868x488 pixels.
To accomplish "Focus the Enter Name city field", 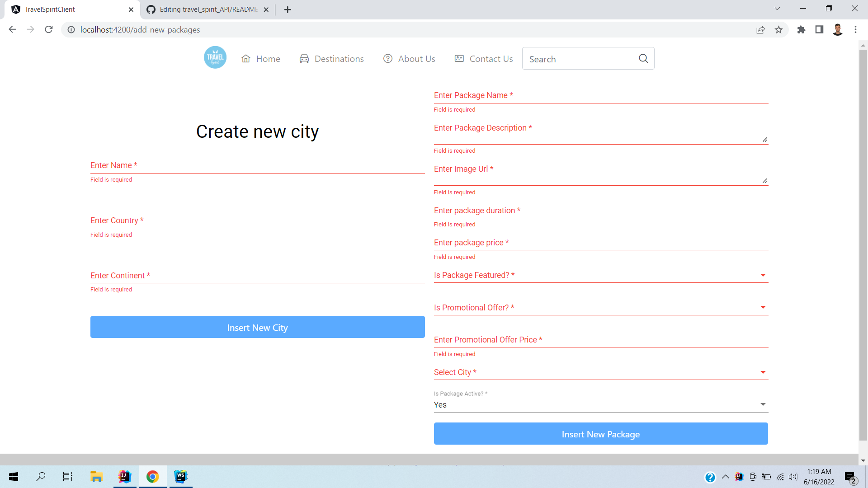I will [258, 165].
